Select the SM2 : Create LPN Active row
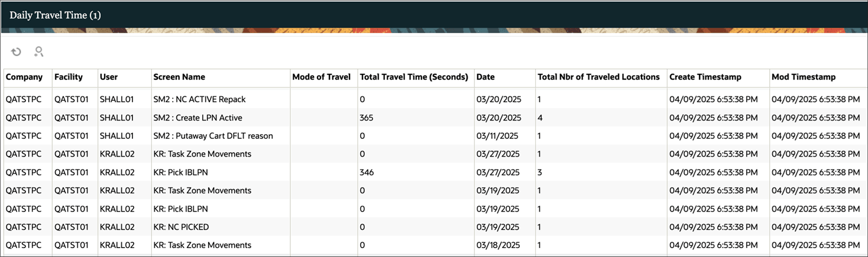This screenshot has width=868, height=257. [x=197, y=118]
